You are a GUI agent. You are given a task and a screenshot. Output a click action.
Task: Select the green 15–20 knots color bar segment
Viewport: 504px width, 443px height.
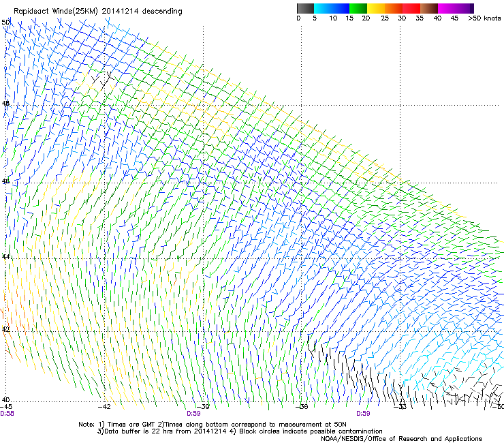pyautogui.click(x=358, y=8)
